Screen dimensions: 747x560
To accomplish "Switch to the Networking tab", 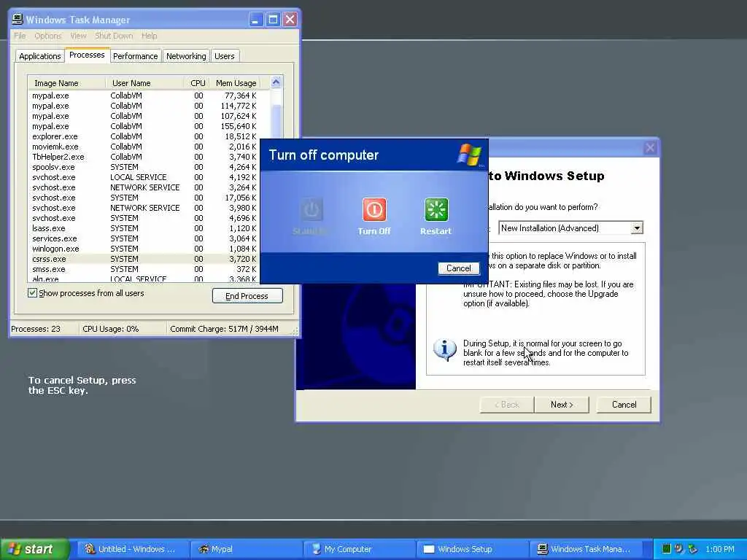I will point(186,56).
